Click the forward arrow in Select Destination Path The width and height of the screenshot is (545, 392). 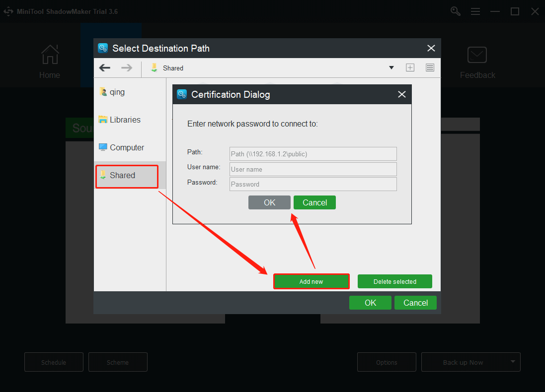[x=127, y=67]
